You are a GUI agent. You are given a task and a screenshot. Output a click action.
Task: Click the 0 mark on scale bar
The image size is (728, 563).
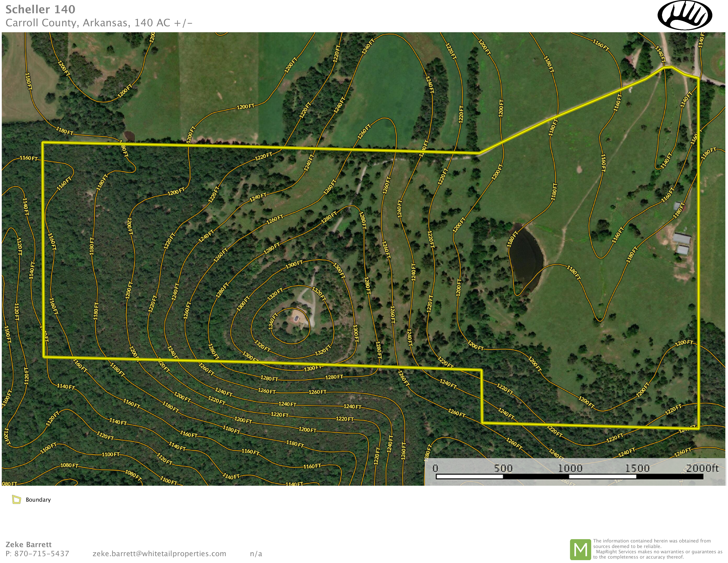(x=435, y=468)
